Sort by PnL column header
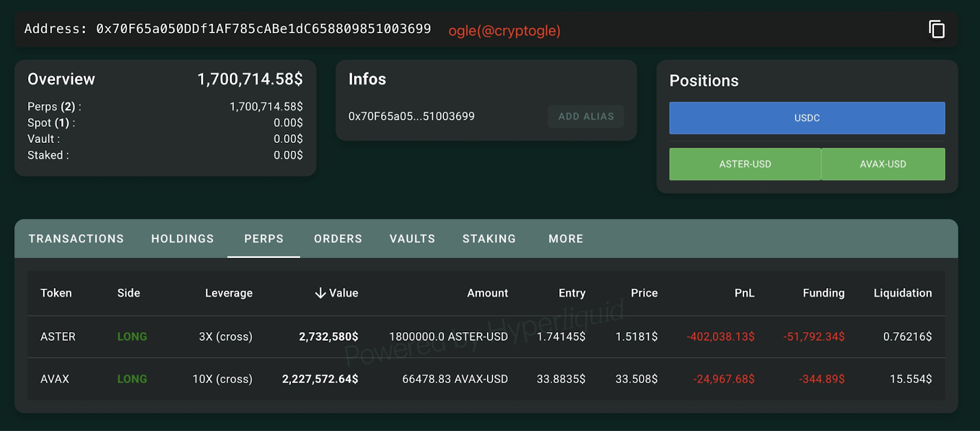The width and height of the screenshot is (980, 431). pyautogui.click(x=744, y=293)
